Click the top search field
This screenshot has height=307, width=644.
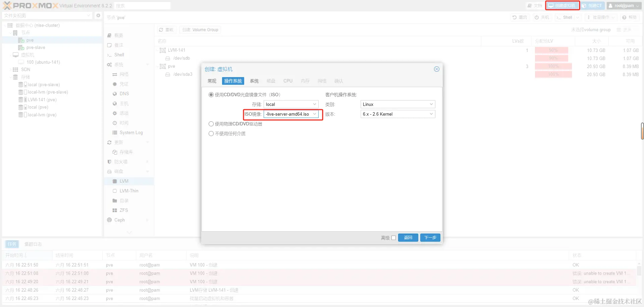click(142, 6)
